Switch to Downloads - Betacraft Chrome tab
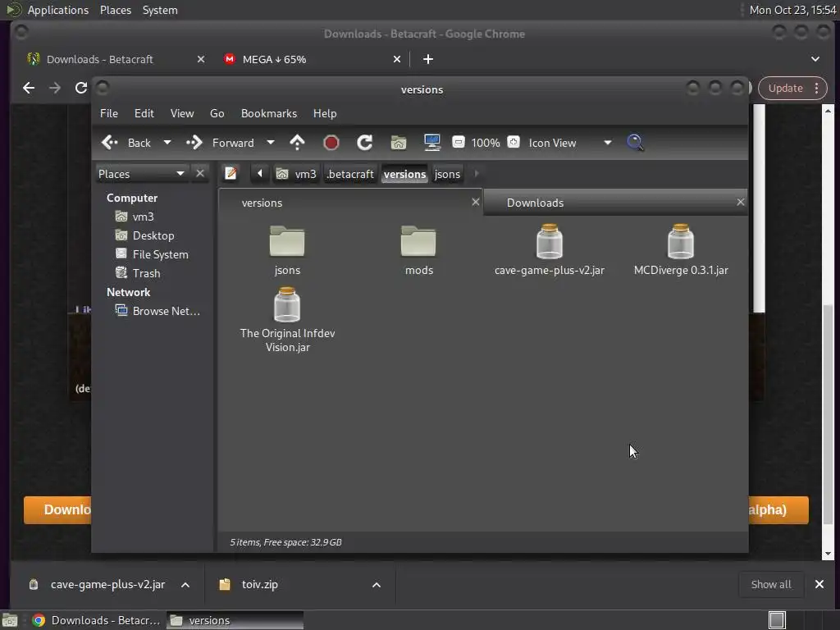This screenshot has width=840, height=630. (99, 59)
